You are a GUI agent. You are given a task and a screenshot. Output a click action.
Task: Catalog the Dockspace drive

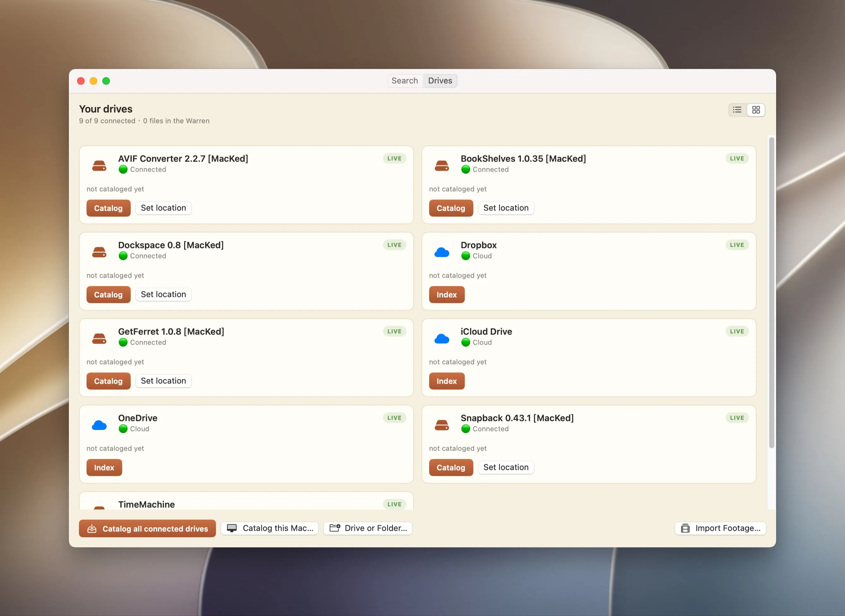click(108, 294)
